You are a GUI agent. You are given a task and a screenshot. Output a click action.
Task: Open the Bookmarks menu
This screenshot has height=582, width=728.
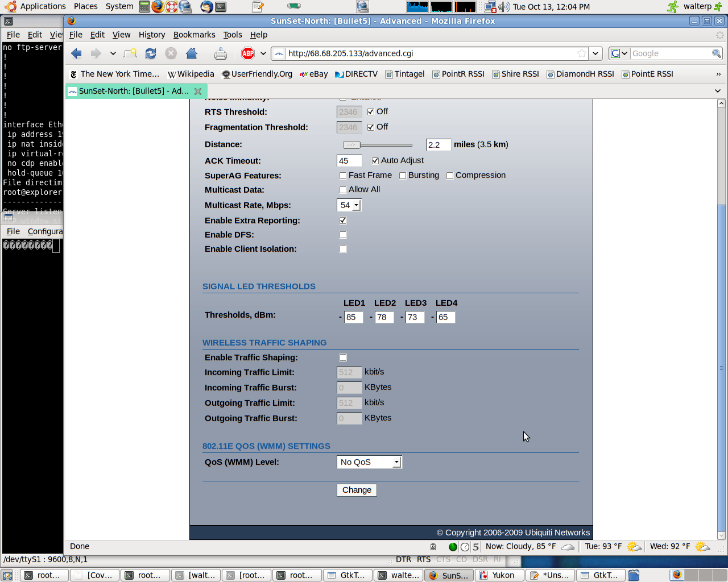[194, 35]
